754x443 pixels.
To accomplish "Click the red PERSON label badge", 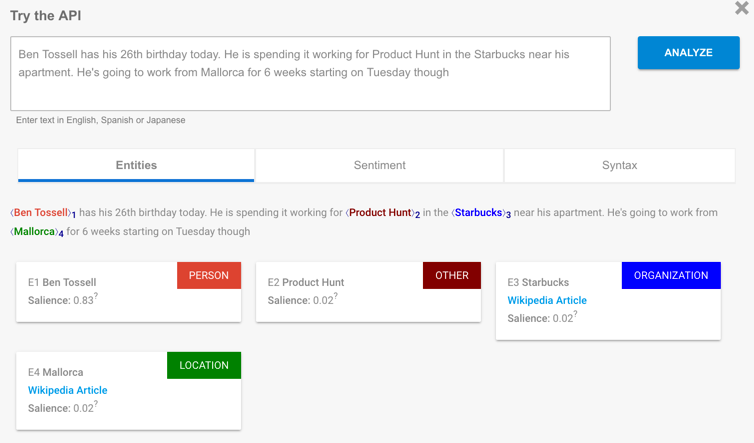I will click(x=209, y=276).
